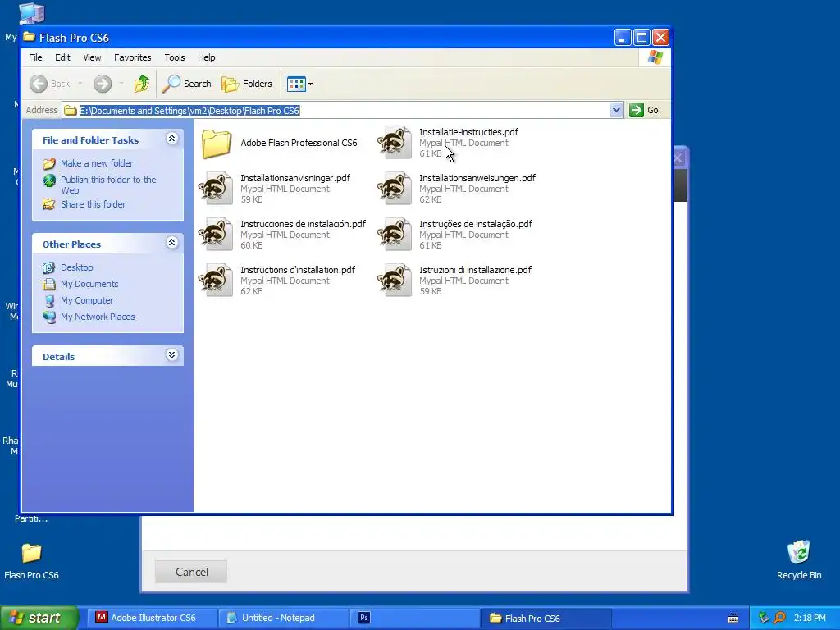Open the Search pane

pos(187,84)
